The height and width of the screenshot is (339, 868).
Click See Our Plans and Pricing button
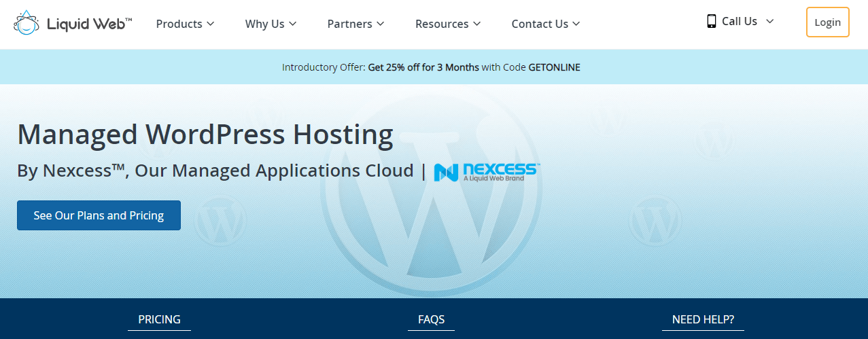pos(99,215)
